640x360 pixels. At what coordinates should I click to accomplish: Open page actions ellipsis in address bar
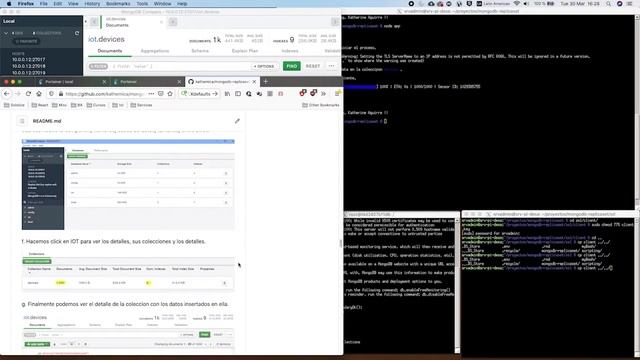151,94
